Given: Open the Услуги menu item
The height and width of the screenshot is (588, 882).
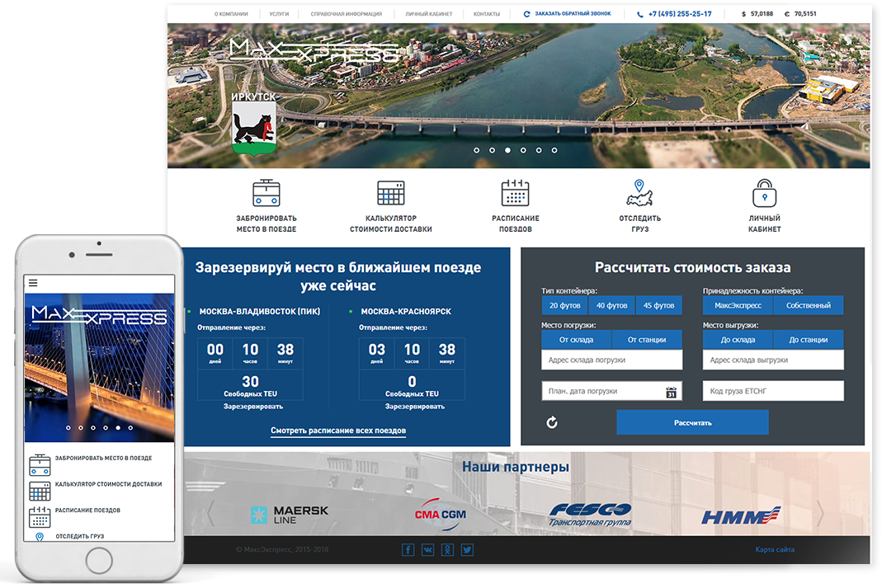Looking at the screenshot, I should (279, 14).
